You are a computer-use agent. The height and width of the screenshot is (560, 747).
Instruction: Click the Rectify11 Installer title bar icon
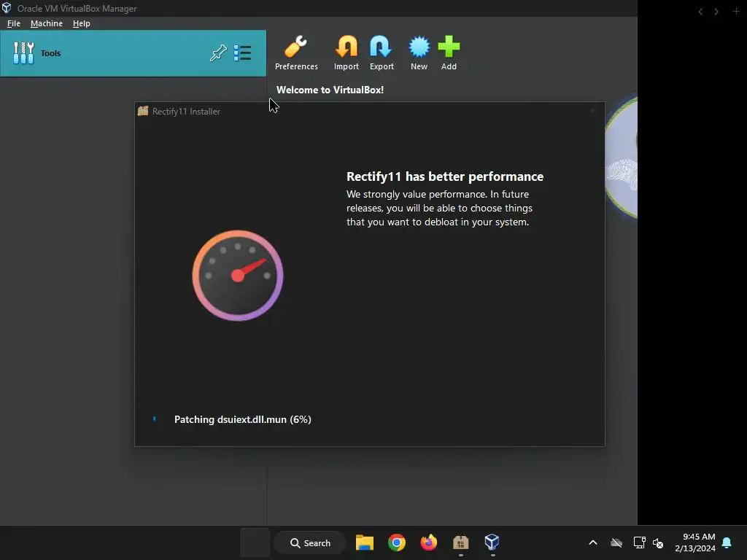pos(143,111)
